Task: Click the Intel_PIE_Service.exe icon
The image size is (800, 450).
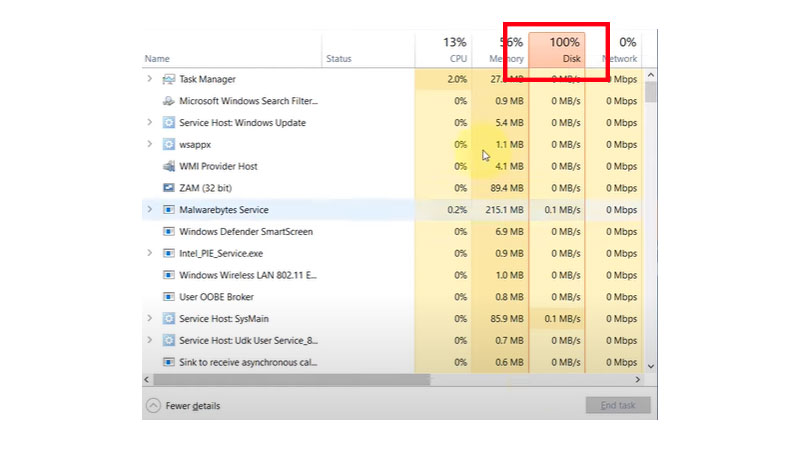Action: [x=168, y=253]
